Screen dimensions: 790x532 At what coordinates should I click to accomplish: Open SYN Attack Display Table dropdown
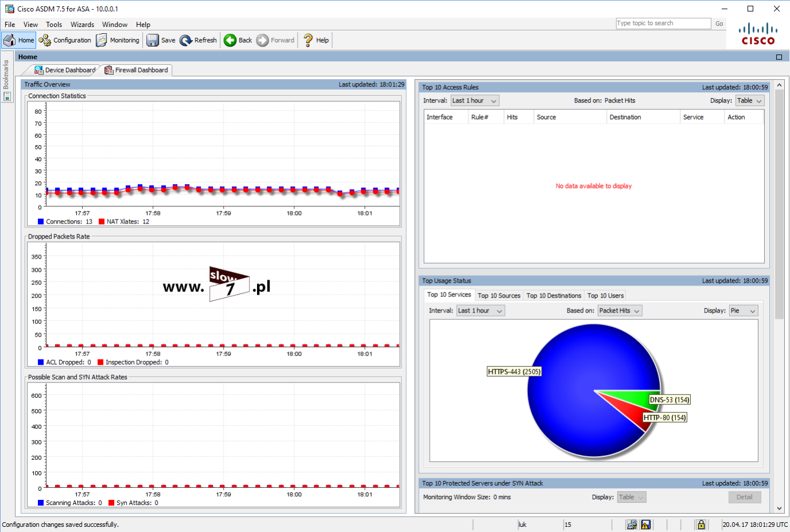pyautogui.click(x=631, y=497)
